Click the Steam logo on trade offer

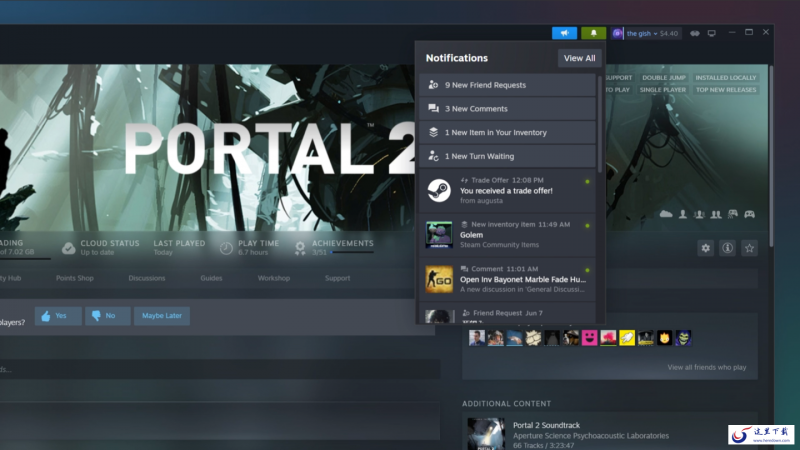click(439, 190)
